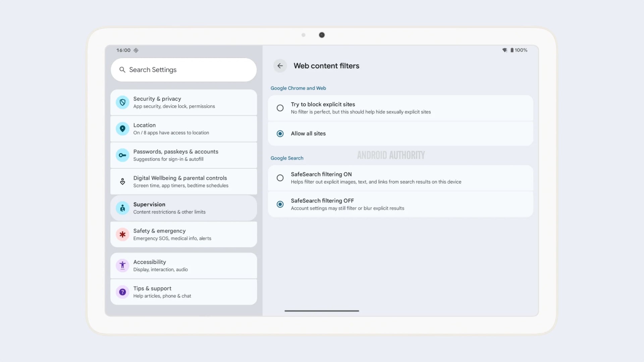Click the Location pin icon
644x362 pixels.
(122, 129)
